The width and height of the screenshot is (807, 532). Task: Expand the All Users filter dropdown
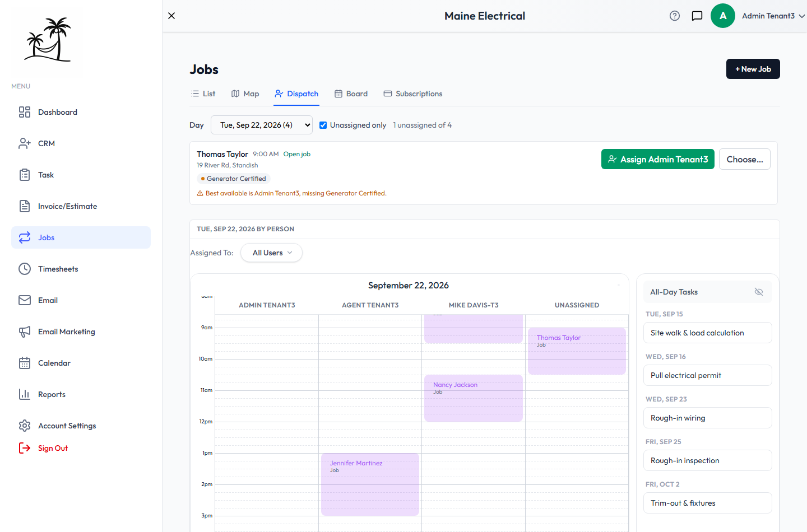[x=272, y=253]
